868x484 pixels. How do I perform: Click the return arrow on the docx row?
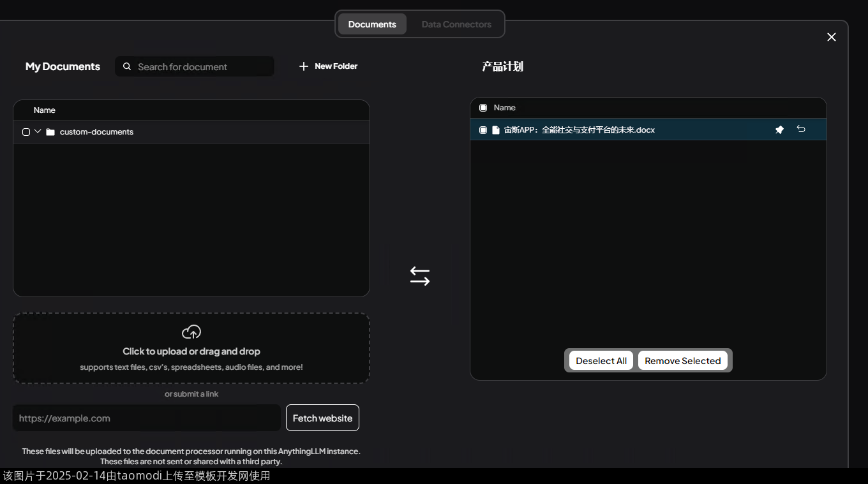pos(801,129)
